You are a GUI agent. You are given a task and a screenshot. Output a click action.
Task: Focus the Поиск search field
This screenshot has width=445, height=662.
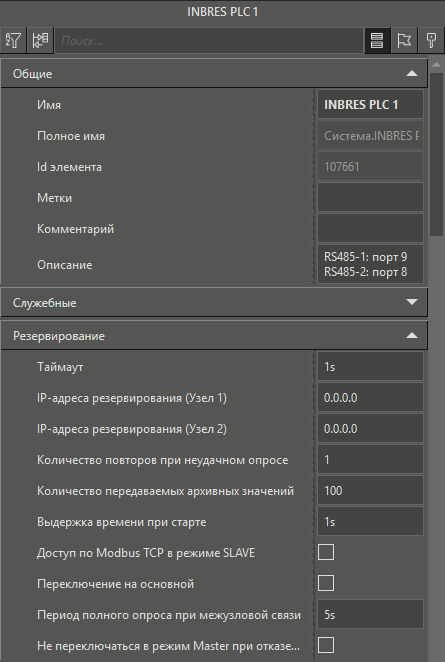tap(209, 41)
